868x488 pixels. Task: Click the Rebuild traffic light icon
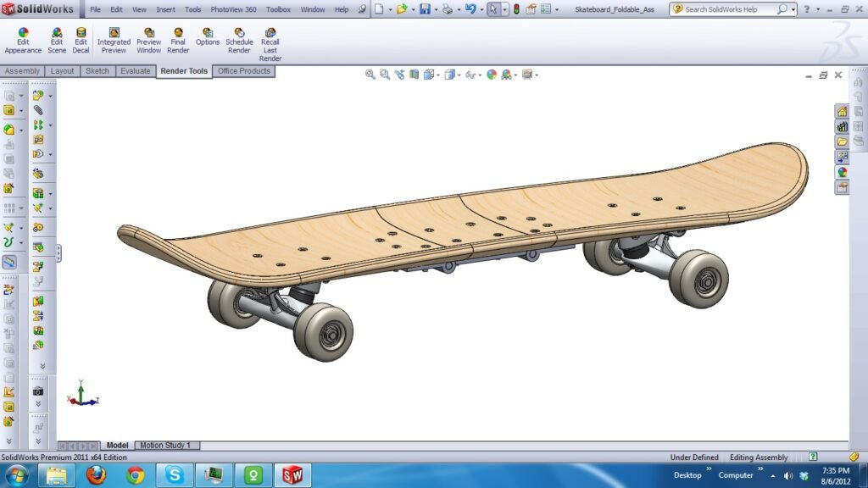click(516, 9)
